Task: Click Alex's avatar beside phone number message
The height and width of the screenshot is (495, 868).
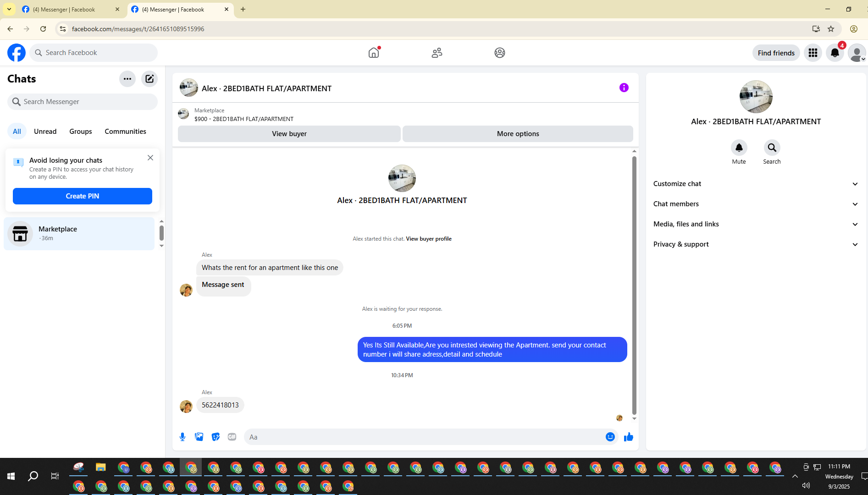Action: 186,407
